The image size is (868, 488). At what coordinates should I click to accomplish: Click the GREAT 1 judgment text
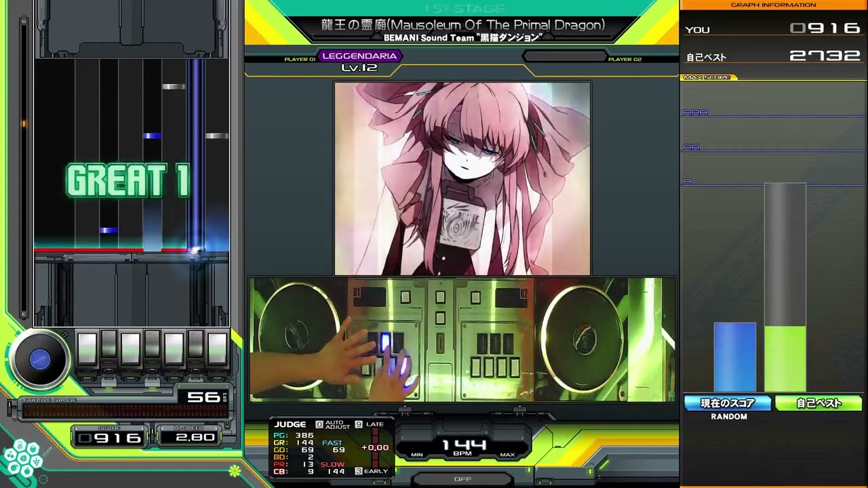tap(127, 181)
